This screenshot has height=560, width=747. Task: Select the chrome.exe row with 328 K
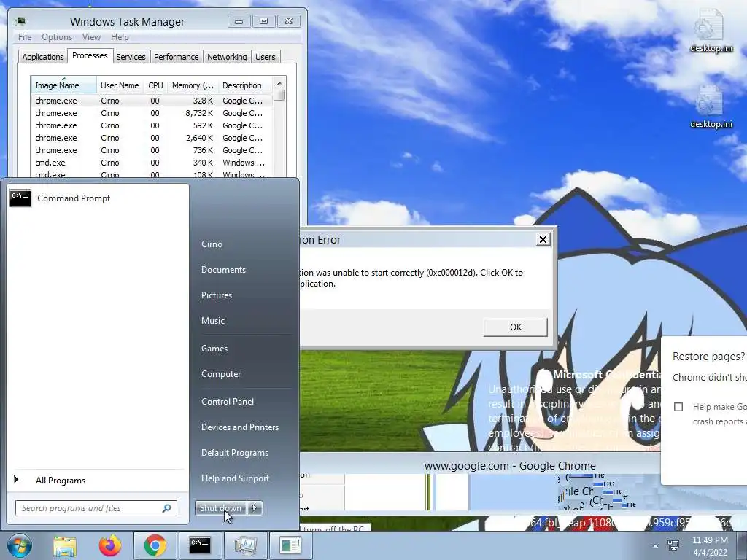point(152,101)
